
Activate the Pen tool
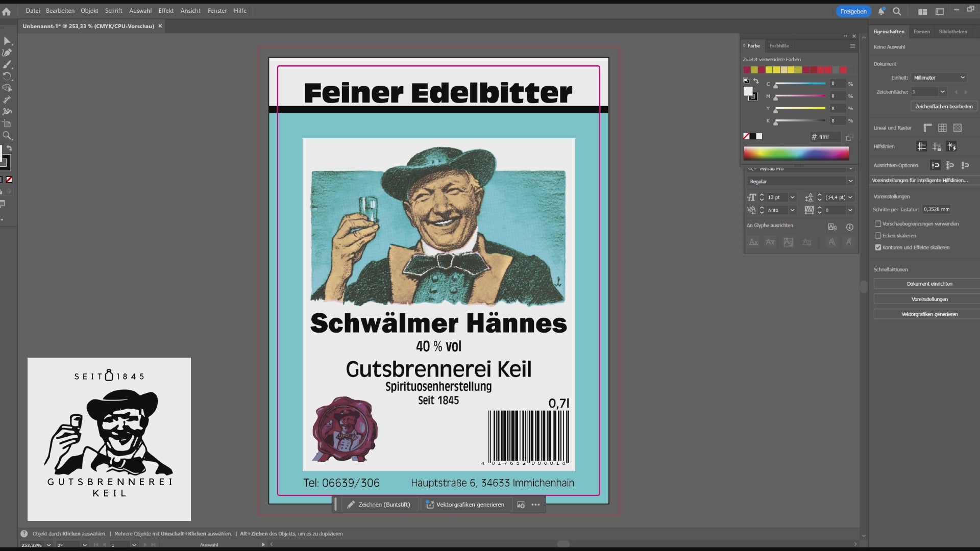(7, 53)
